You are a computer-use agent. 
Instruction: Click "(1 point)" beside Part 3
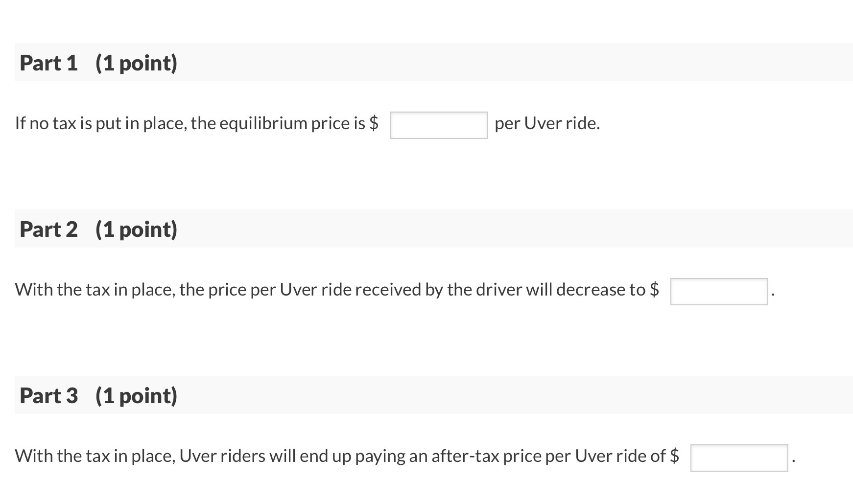point(136,395)
